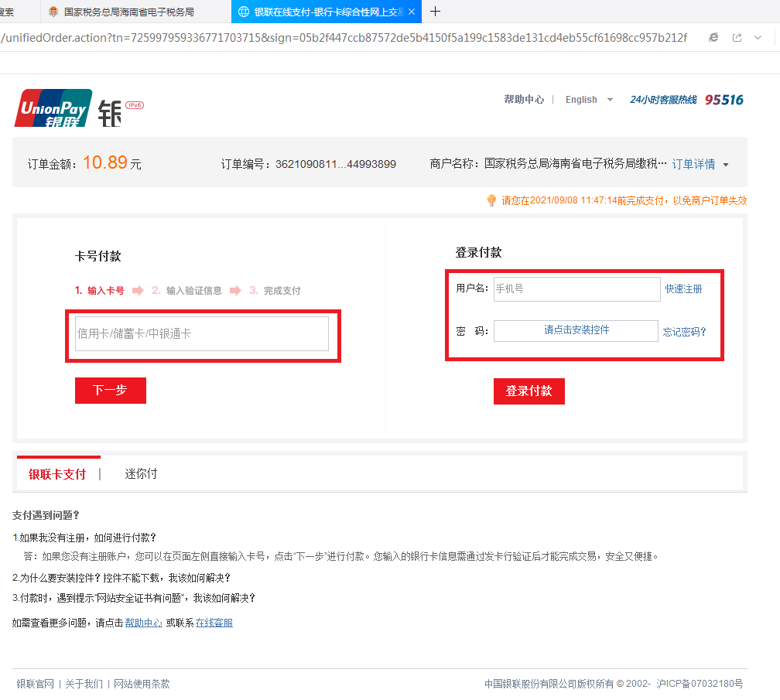The height and width of the screenshot is (700, 780).
Task: Open 银联官网 footer link
Action: click(x=36, y=684)
